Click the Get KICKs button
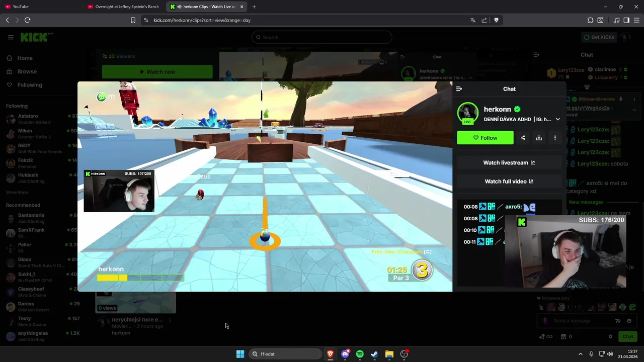The image size is (644, 362). point(599,37)
